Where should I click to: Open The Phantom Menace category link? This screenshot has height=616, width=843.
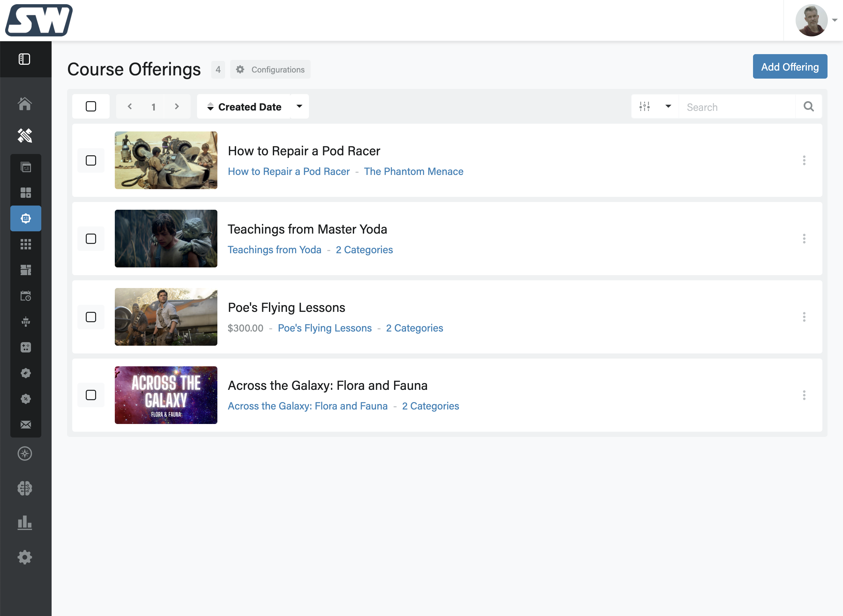(x=413, y=171)
